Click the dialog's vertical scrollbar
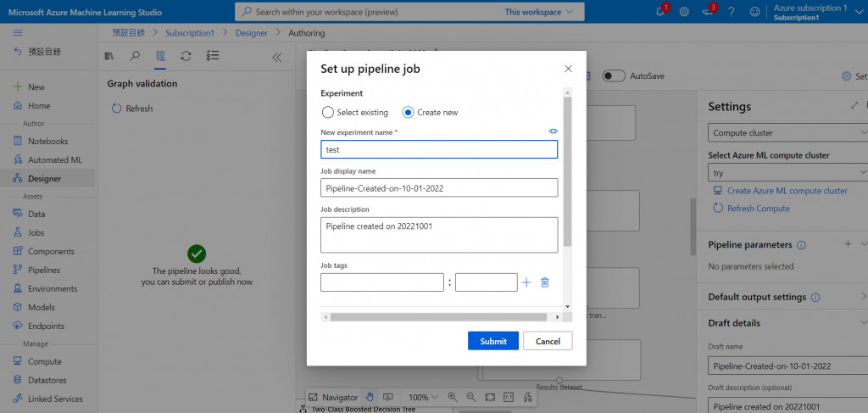Image resolution: width=868 pixels, height=413 pixels. pyautogui.click(x=567, y=171)
